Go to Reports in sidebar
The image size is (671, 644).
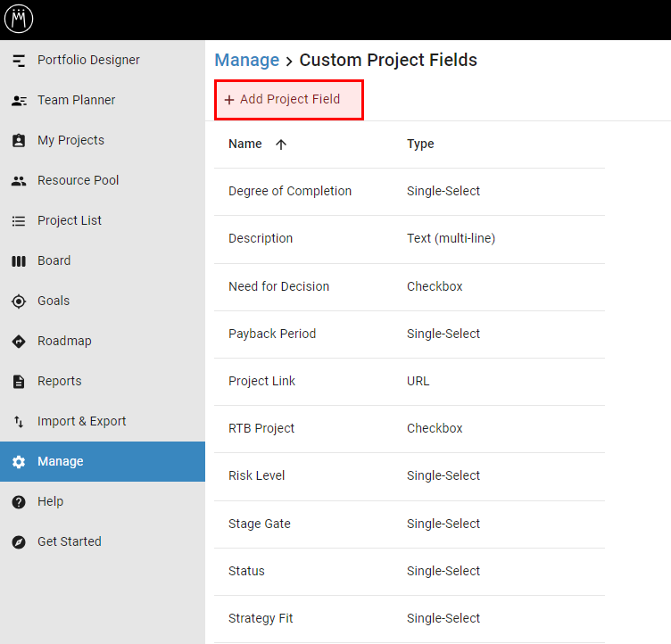click(103, 381)
